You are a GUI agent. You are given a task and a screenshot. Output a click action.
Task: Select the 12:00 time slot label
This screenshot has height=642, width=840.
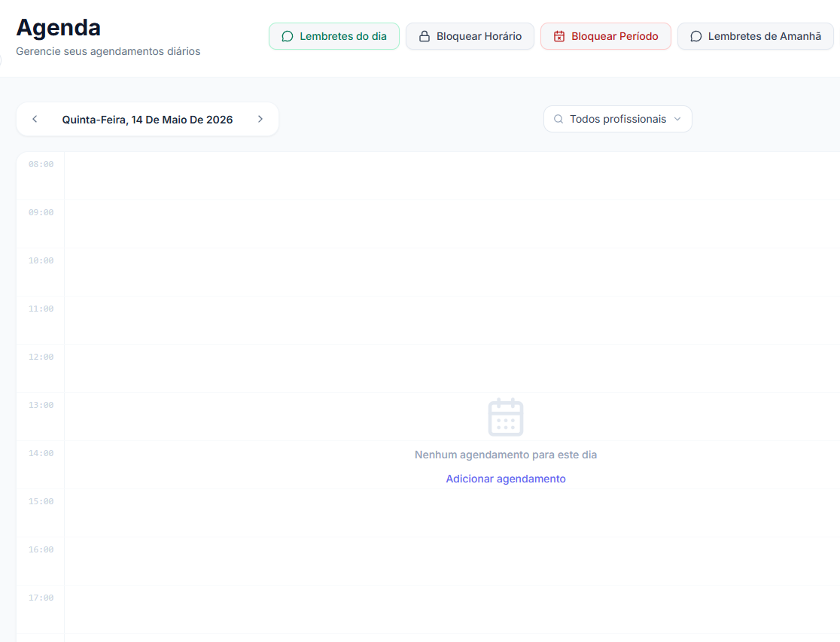41,358
